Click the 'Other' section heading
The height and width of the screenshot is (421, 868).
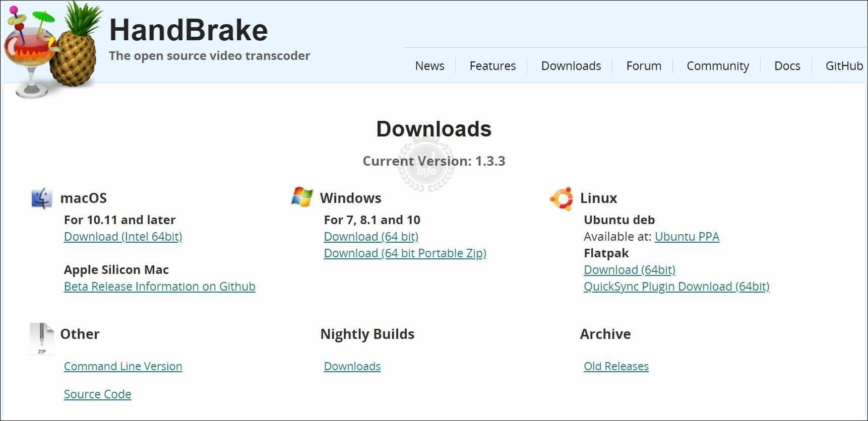point(80,334)
